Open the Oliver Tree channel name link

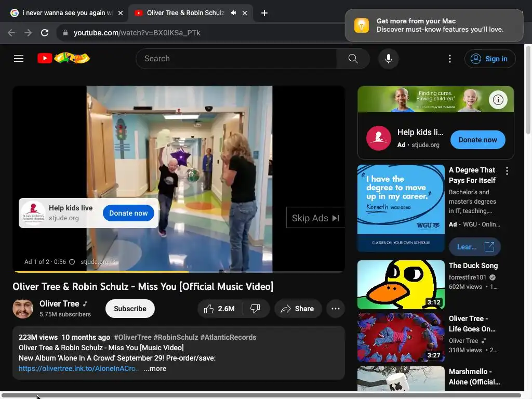click(59, 303)
